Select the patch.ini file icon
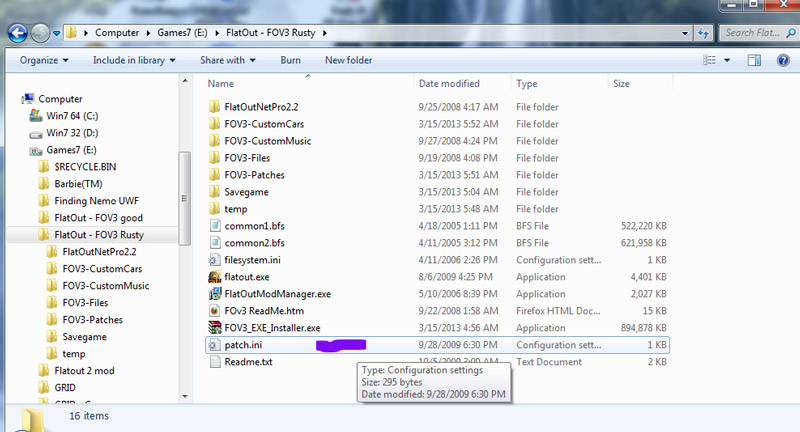The image size is (800, 432). tap(215, 345)
